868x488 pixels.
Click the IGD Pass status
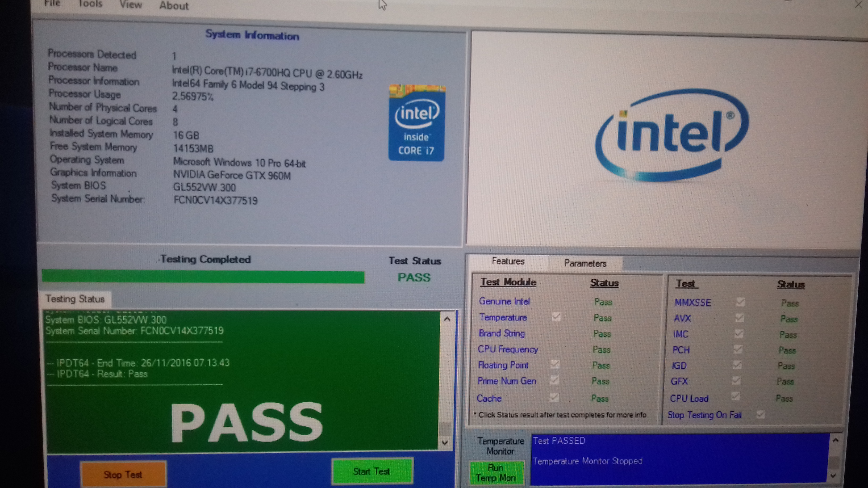click(x=786, y=366)
